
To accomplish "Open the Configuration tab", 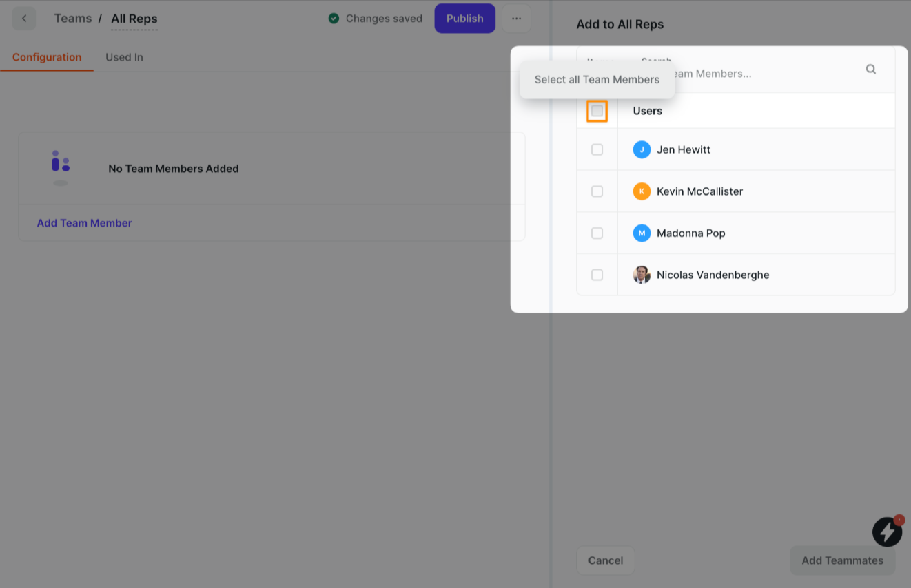I will coord(47,57).
